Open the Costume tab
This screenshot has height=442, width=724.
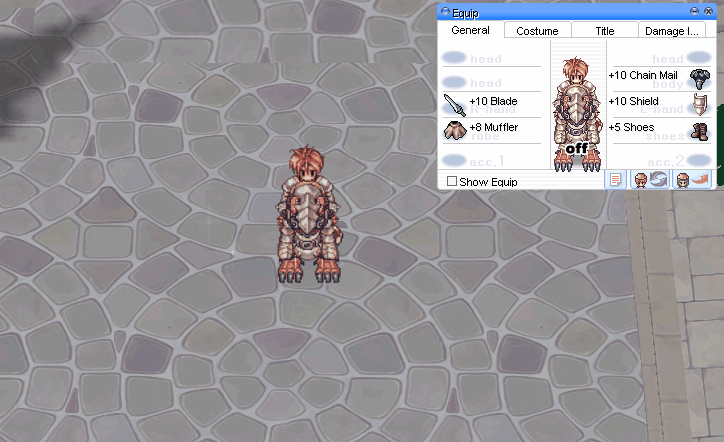tap(537, 30)
